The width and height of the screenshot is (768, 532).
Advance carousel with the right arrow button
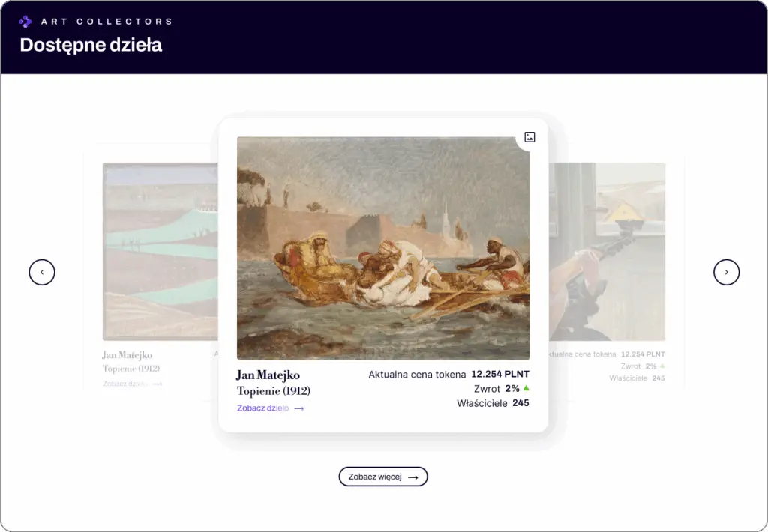coord(726,272)
